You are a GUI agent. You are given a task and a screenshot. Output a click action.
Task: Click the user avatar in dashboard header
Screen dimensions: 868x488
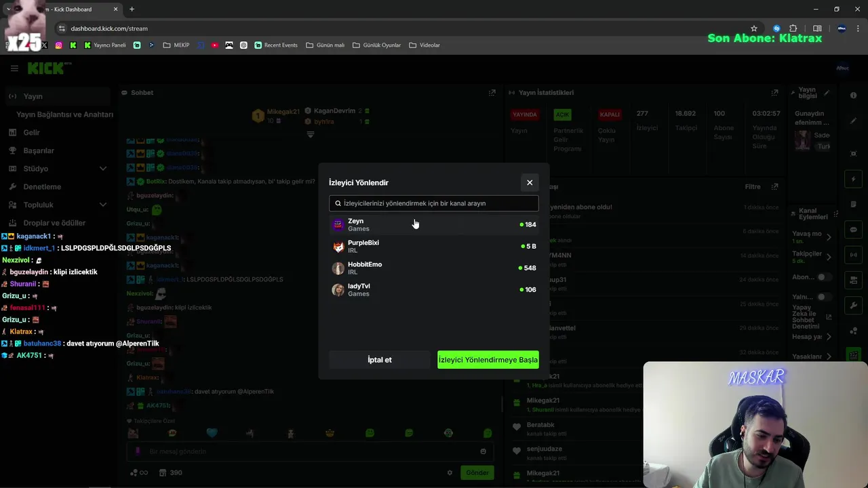pos(842,68)
